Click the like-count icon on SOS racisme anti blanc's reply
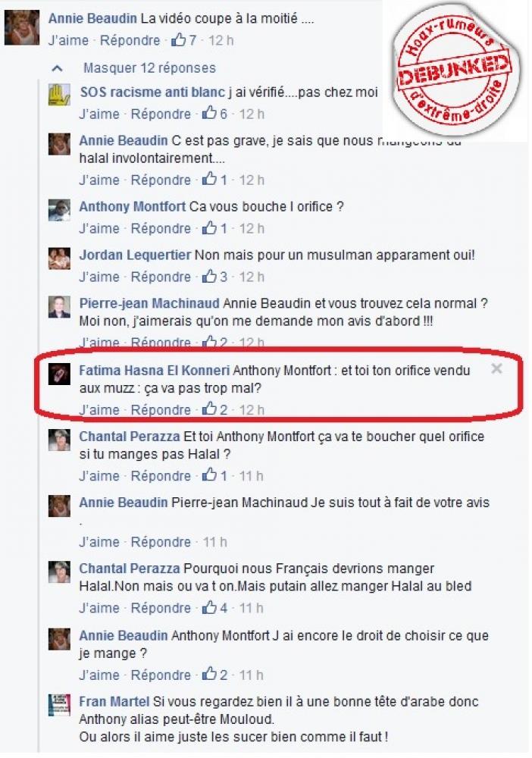Viewport: 532px width, 758px height. 209,113
